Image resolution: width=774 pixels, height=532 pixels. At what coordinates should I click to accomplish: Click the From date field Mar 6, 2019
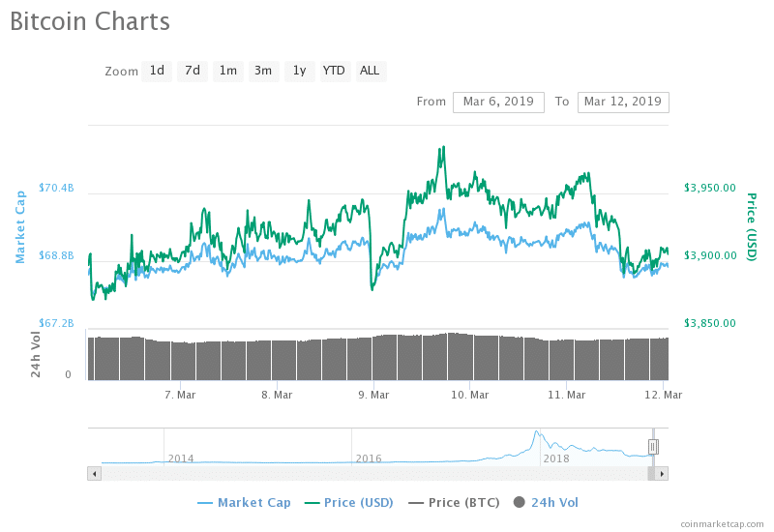coord(498,103)
